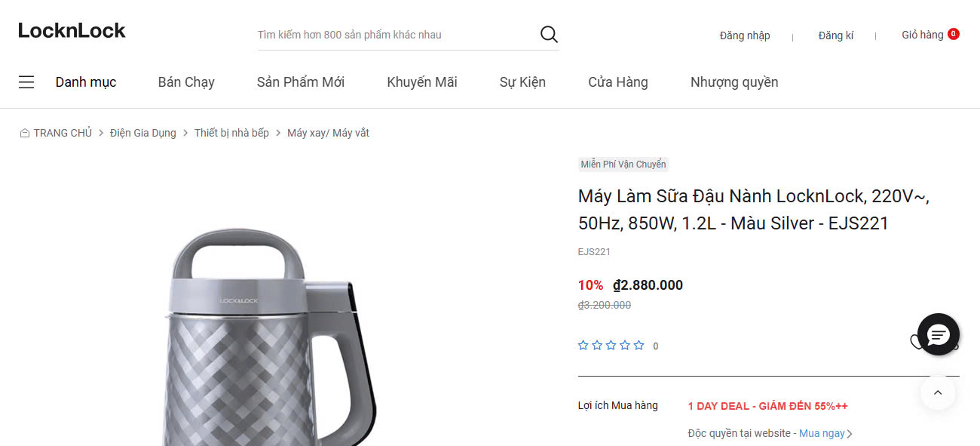Open the hamburger category menu icon

tap(26, 82)
